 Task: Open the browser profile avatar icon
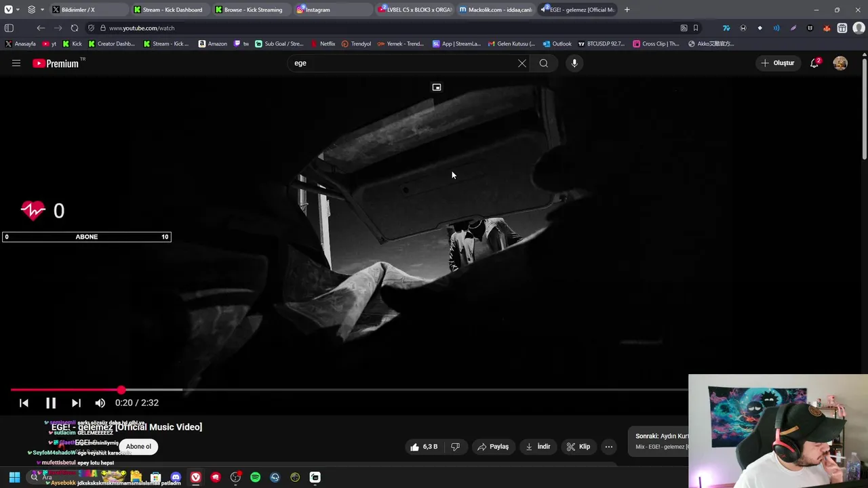click(x=859, y=28)
